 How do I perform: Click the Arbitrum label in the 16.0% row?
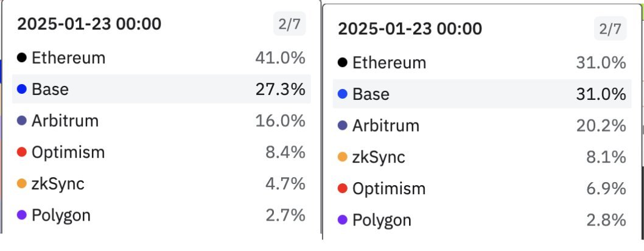[x=65, y=121]
